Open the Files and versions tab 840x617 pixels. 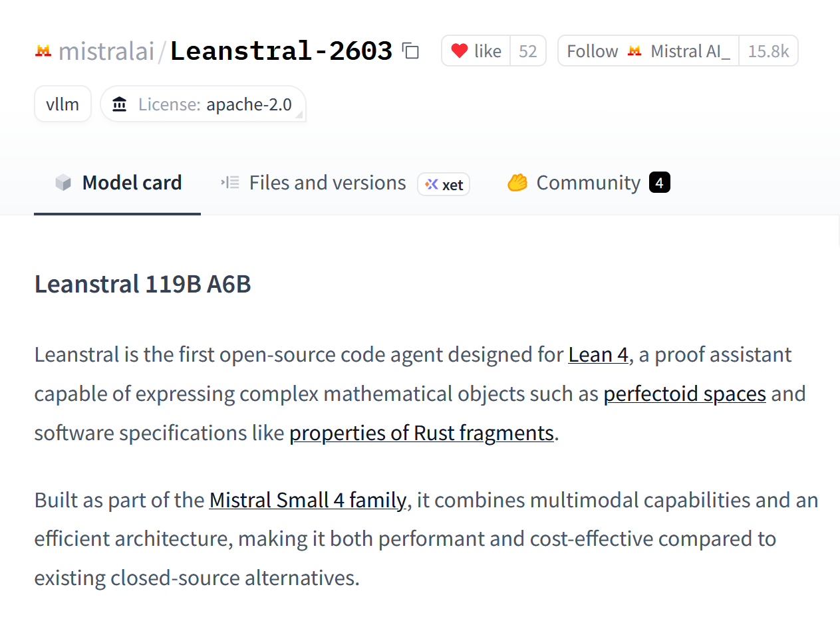click(x=327, y=183)
